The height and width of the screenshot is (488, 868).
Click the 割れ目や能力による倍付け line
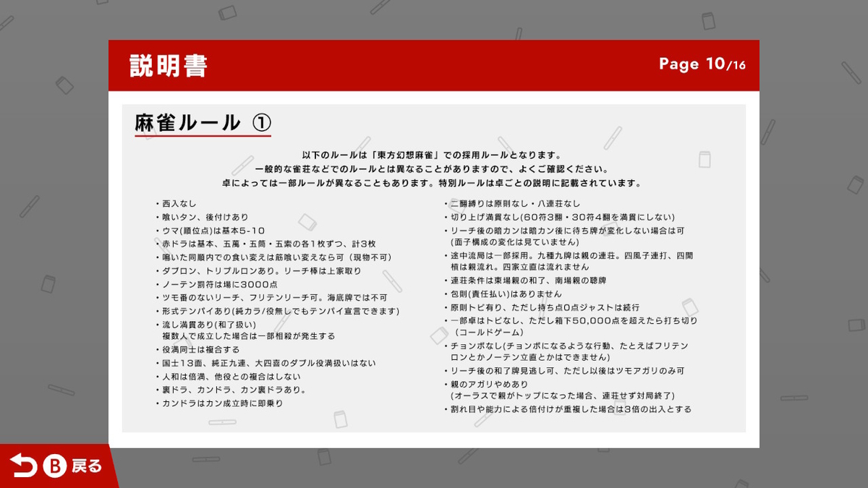[x=567, y=409]
